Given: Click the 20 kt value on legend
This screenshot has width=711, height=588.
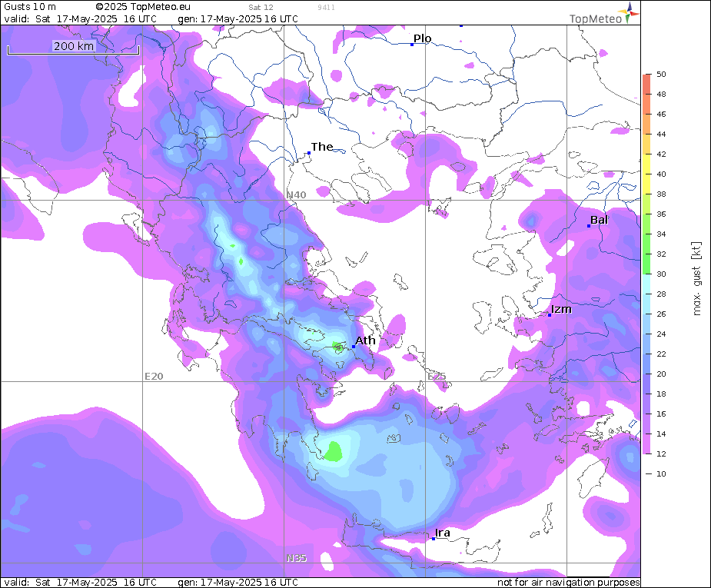Looking at the screenshot, I should (661, 374).
